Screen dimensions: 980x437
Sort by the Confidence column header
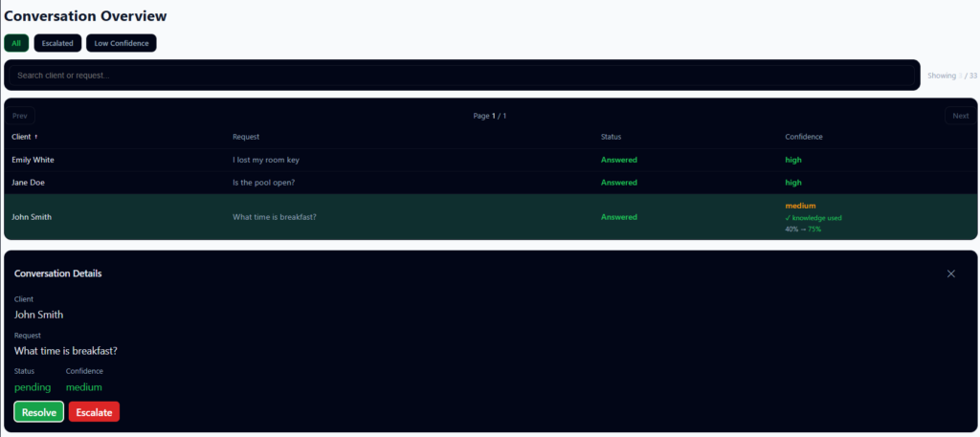[x=803, y=137]
